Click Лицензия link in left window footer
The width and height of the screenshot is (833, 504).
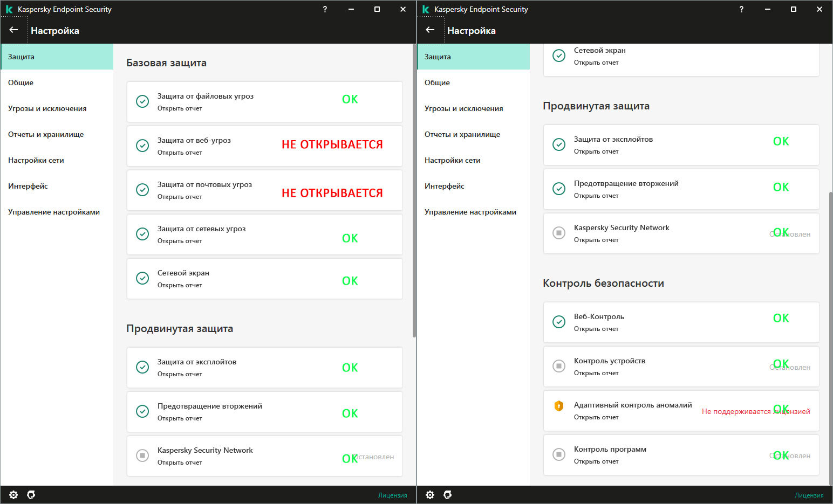[393, 495]
